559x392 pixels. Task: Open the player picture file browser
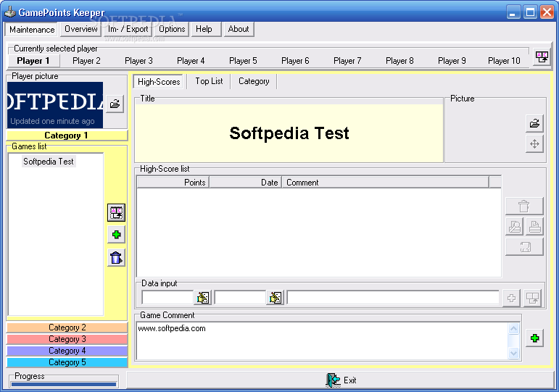115,104
